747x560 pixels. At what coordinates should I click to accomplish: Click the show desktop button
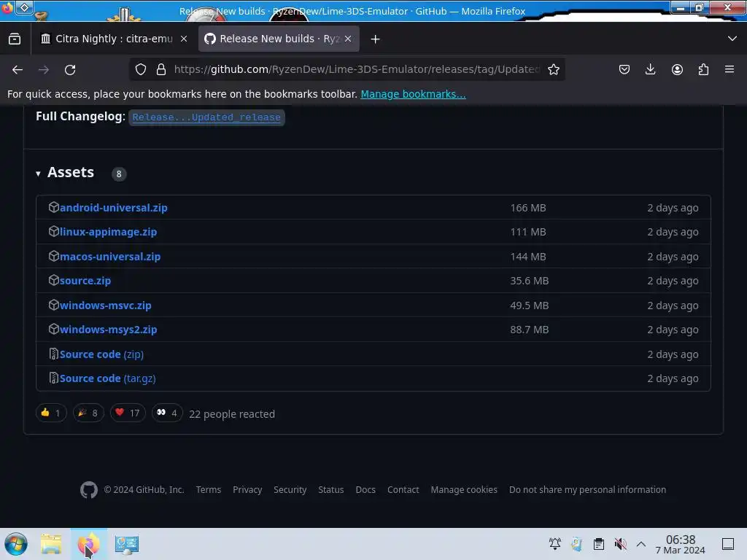(728, 544)
